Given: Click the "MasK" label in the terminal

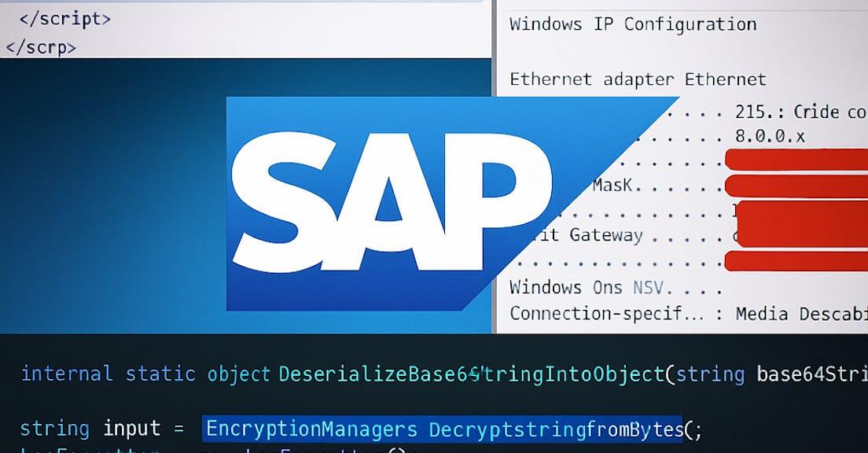Looking at the screenshot, I should tap(612, 185).
